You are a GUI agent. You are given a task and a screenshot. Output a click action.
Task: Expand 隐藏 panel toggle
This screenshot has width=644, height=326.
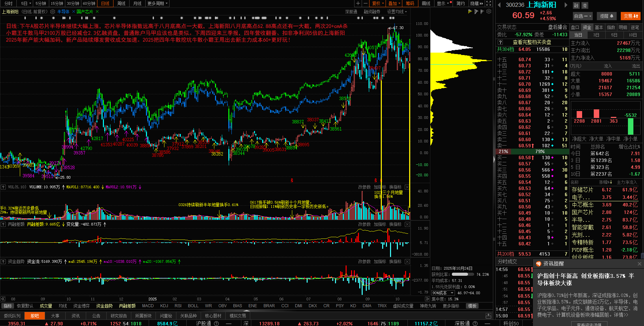click(477, 3)
